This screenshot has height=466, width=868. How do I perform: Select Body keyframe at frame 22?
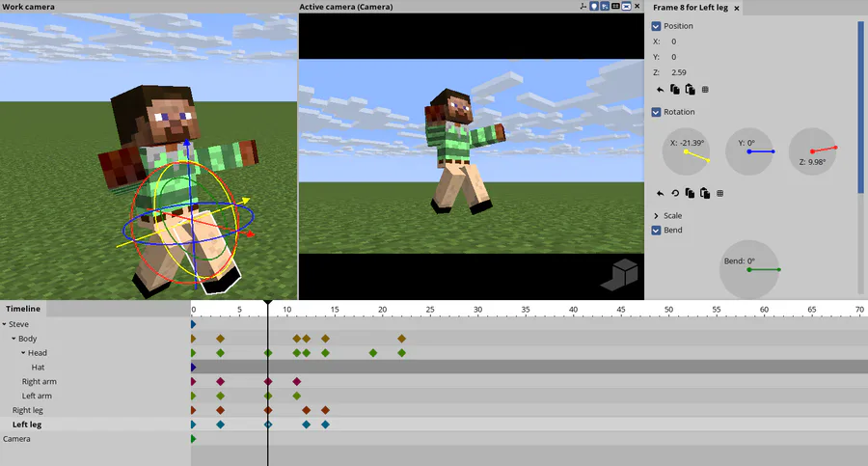tap(402, 339)
